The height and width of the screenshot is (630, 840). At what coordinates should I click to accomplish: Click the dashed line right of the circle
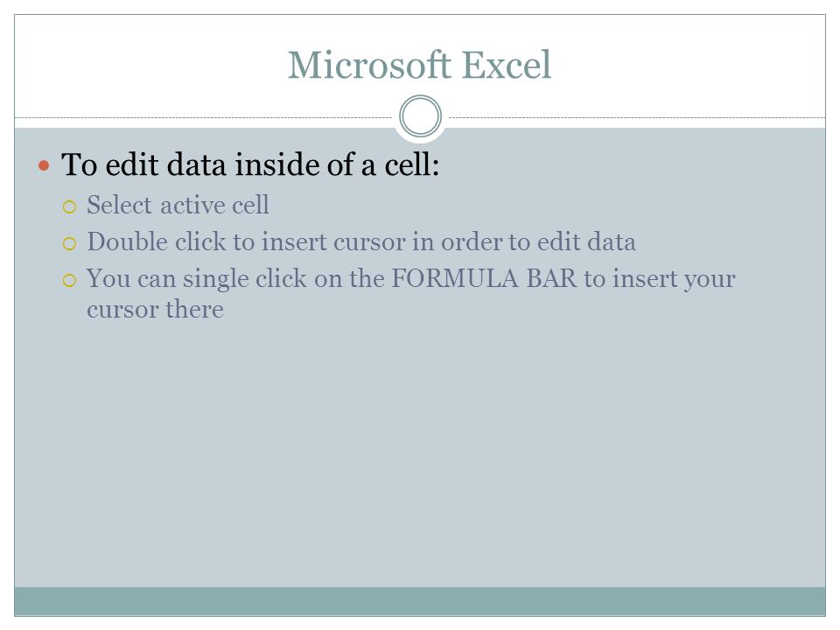tap(637, 117)
